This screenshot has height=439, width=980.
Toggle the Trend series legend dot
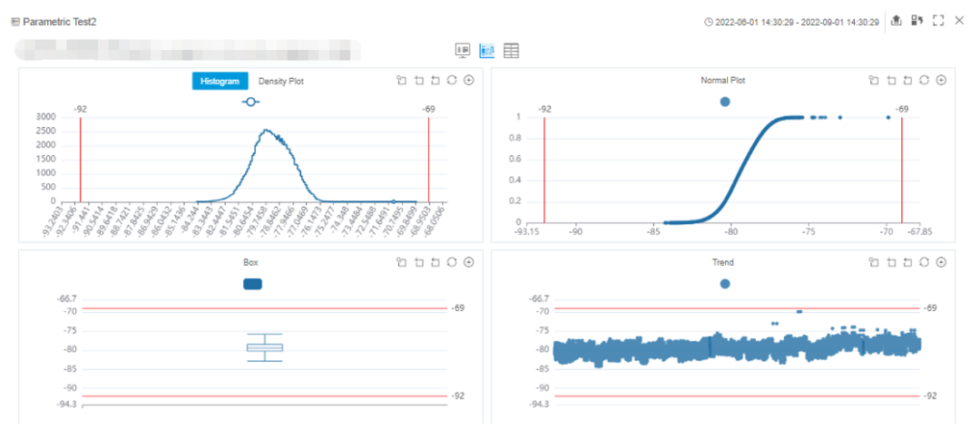(x=724, y=284)
